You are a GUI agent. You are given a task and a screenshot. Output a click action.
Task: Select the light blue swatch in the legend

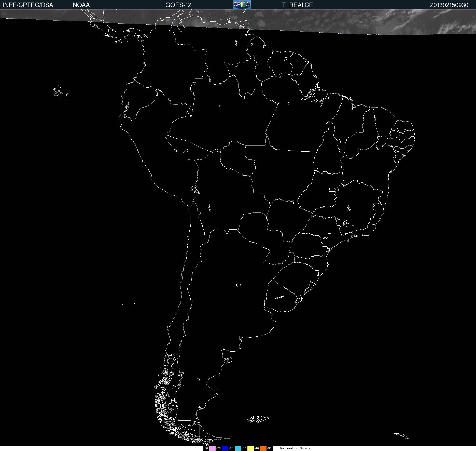[x=238, y=448]
